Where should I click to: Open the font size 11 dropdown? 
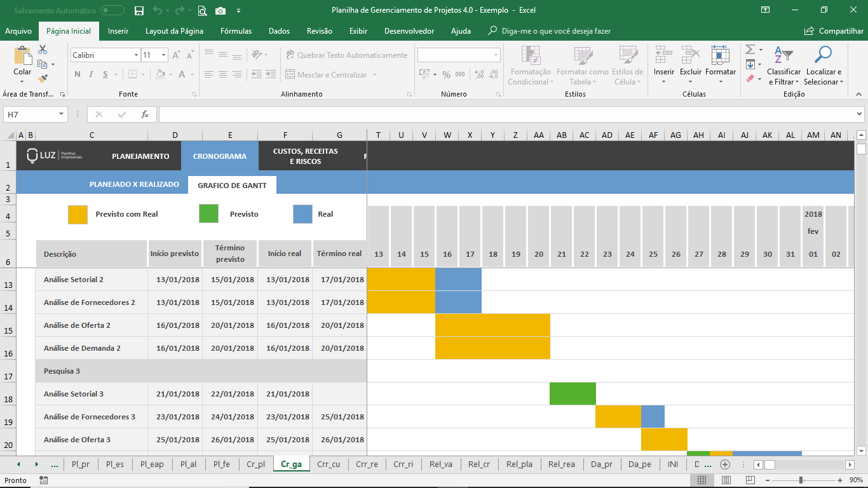click(x=163, y=55)
